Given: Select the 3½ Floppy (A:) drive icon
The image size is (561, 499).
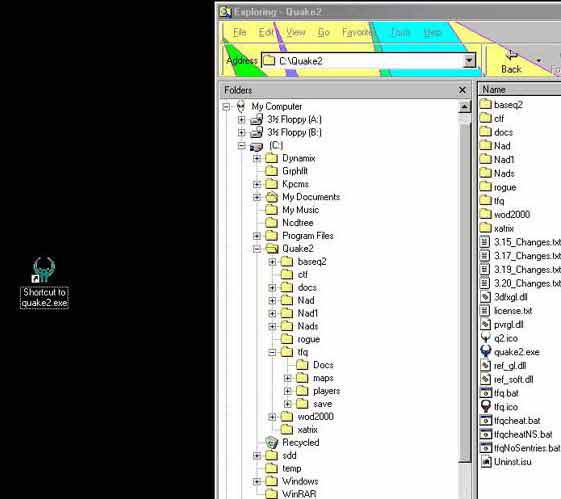Looking at the screenshot, I should tap(256, 119).
